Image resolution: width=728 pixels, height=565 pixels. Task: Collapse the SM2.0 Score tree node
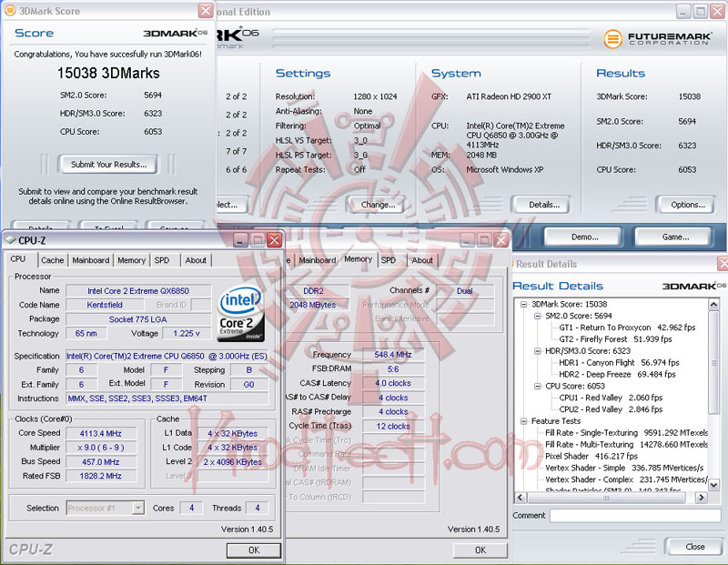pos(538,316)
